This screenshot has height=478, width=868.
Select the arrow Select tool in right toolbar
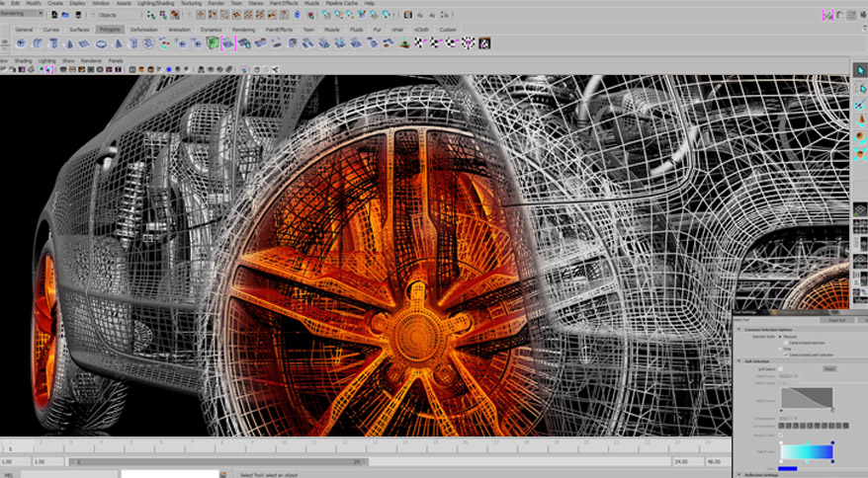pyautogui.click(x=858, y=70)
